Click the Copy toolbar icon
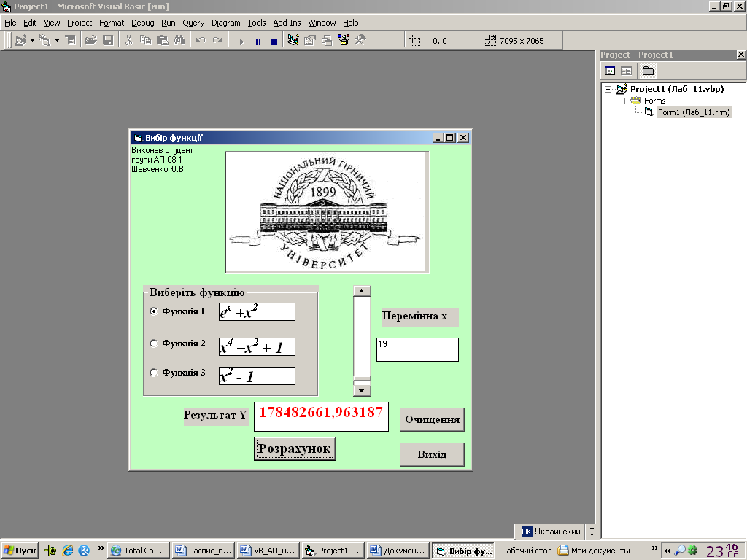 click(145, 41)
